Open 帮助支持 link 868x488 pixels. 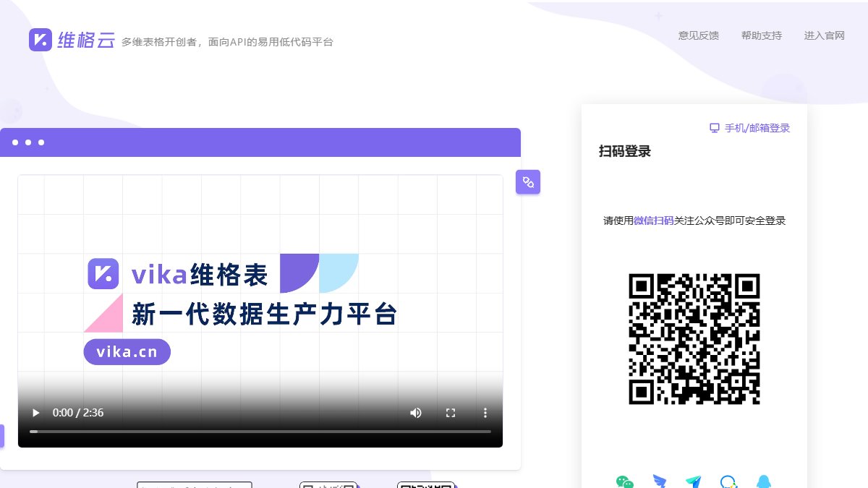(762, 35)
